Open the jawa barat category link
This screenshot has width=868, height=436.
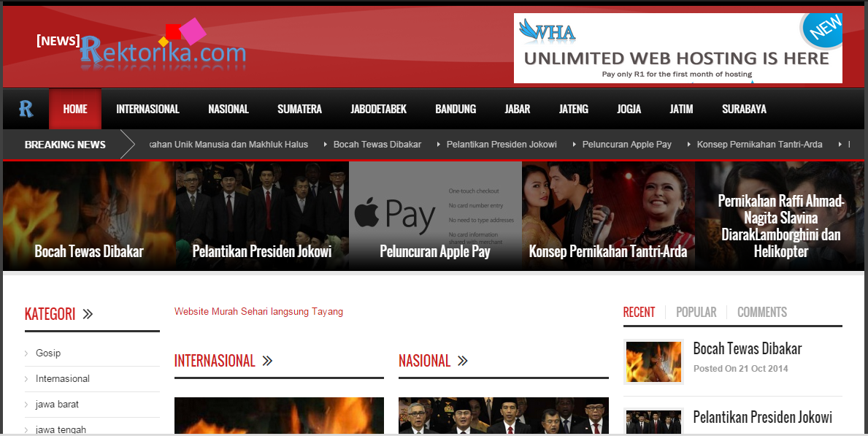[57, 404]
